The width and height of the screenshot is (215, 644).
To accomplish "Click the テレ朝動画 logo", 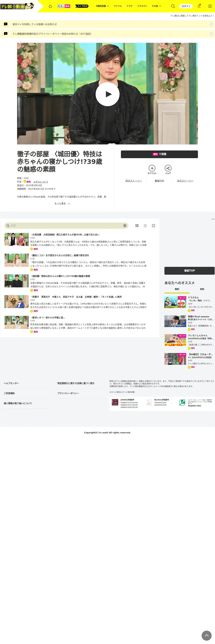I will [17, 6].
